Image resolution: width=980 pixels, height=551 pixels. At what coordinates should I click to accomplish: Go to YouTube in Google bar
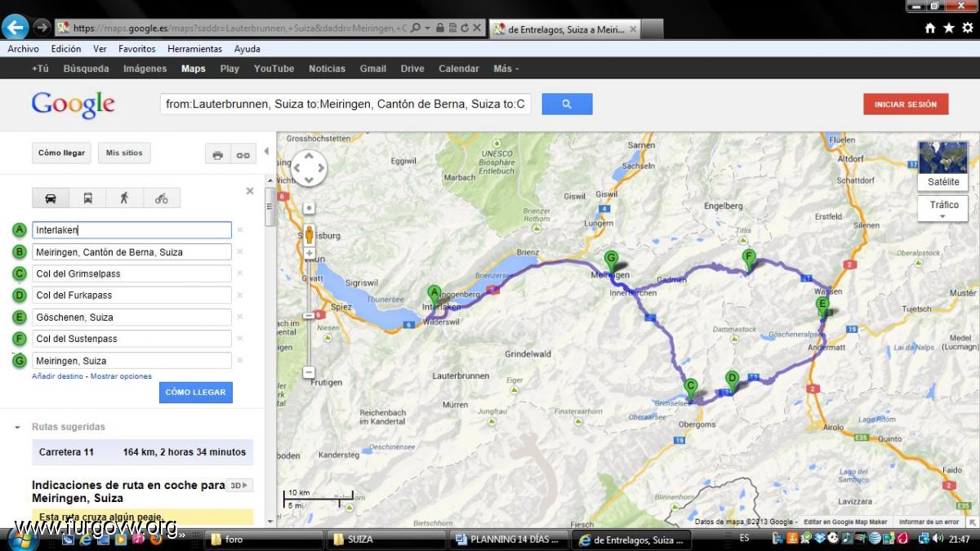[274, 69]
